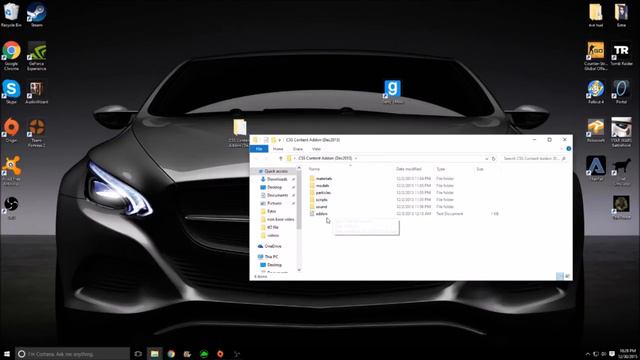
Task: Expand the address path chevron after folder name
Action: coord(356,158)
